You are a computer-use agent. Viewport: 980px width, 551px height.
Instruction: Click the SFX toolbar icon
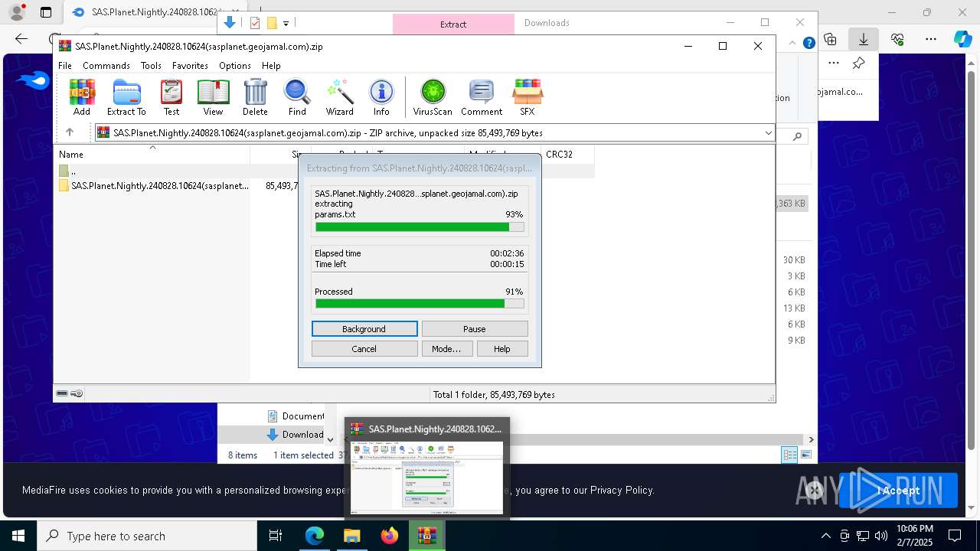(528, 97)
